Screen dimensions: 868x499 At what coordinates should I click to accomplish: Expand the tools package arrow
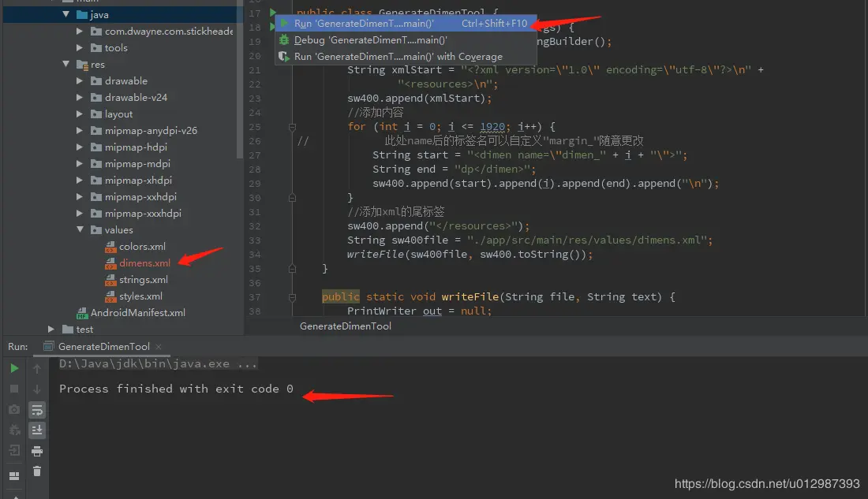(x=80, y=47)
